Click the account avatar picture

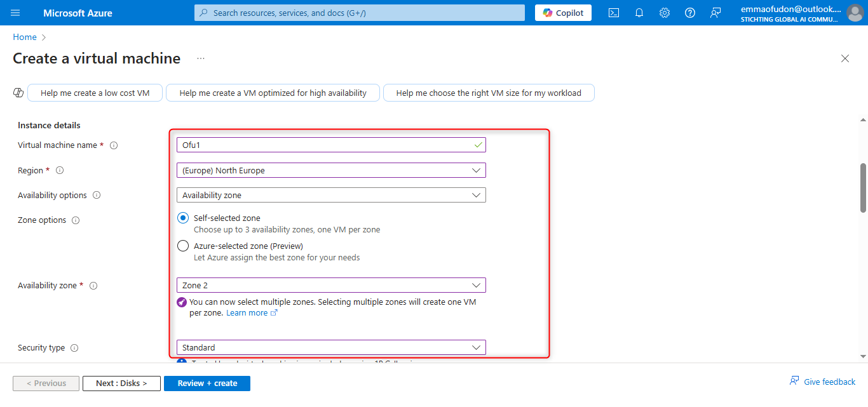point(855,13)
